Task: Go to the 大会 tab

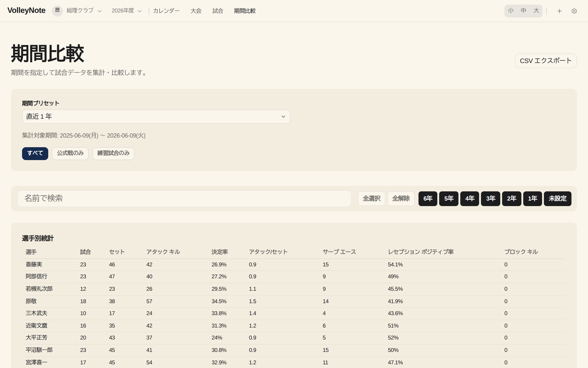Action: pos(196,11)
